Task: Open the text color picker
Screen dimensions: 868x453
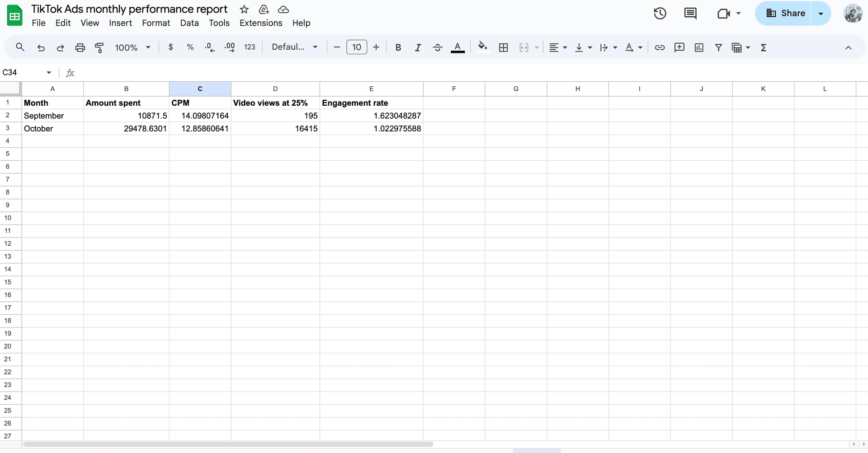Action: coord(458,47)
